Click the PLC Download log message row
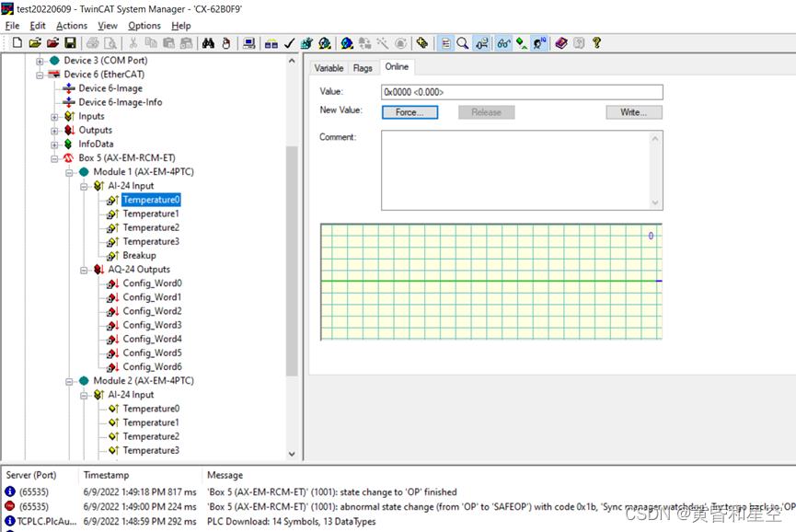This screenshot has width=796, height=532. click(292, 521)
